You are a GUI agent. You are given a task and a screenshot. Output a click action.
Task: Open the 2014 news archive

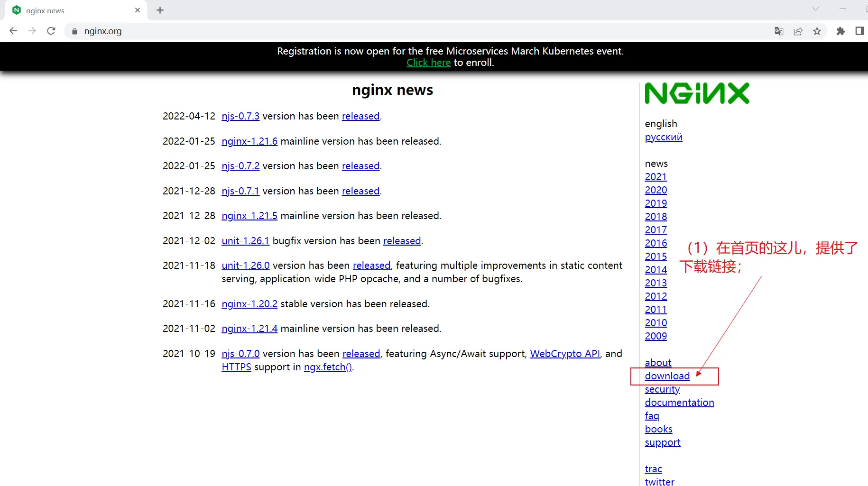coord(656,270)
